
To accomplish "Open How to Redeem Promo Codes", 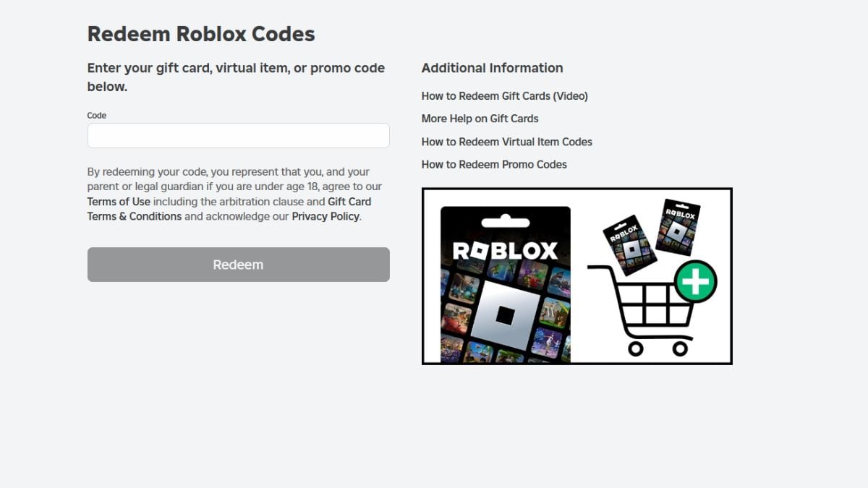I will pos(494,164).
